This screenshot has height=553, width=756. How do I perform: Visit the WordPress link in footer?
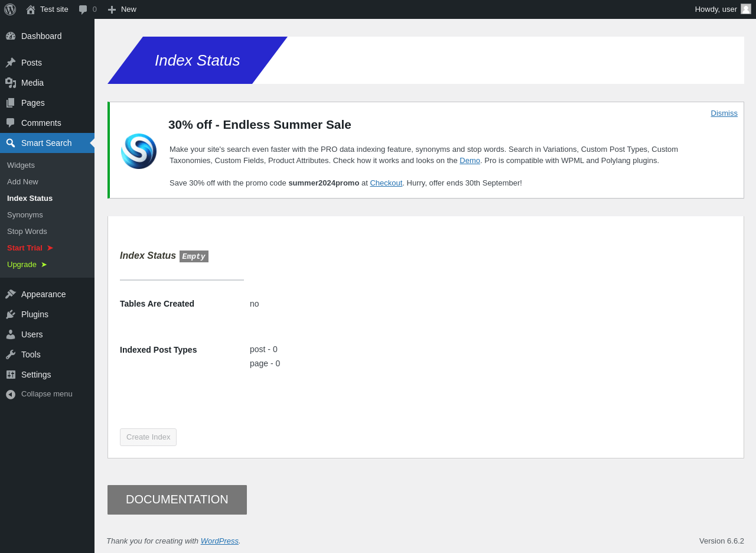[220, 541]
